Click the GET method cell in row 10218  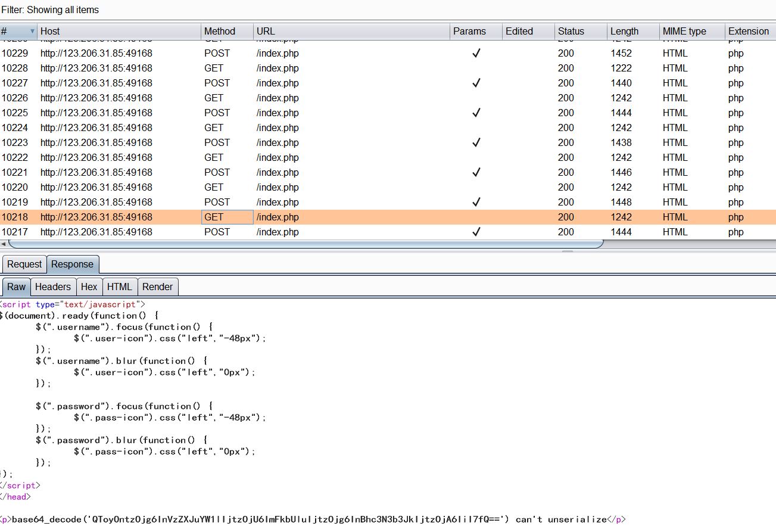(x=227, y=217)
